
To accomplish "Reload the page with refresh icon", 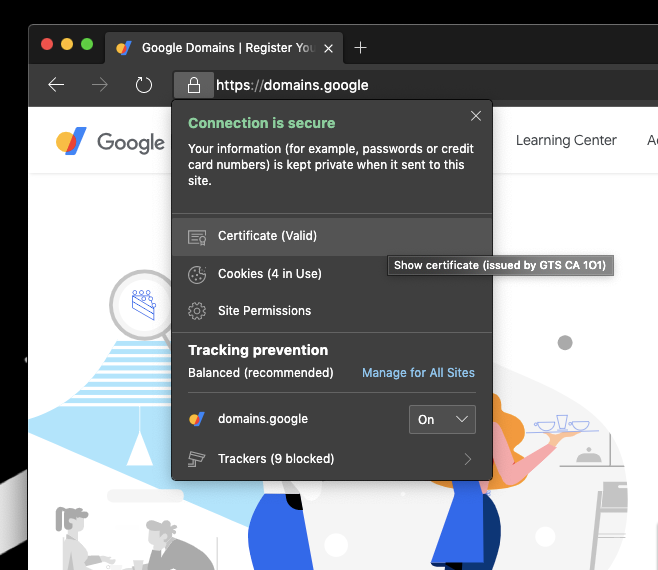I will point(143,85).
